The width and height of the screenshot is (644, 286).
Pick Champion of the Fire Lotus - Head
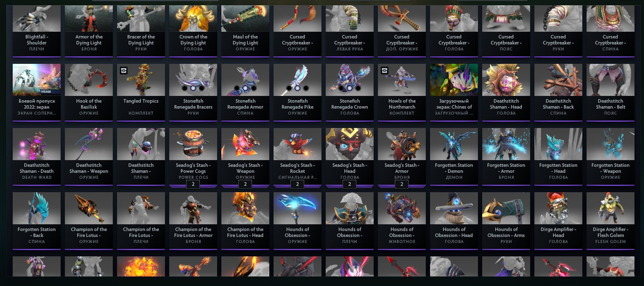(245, 220)
